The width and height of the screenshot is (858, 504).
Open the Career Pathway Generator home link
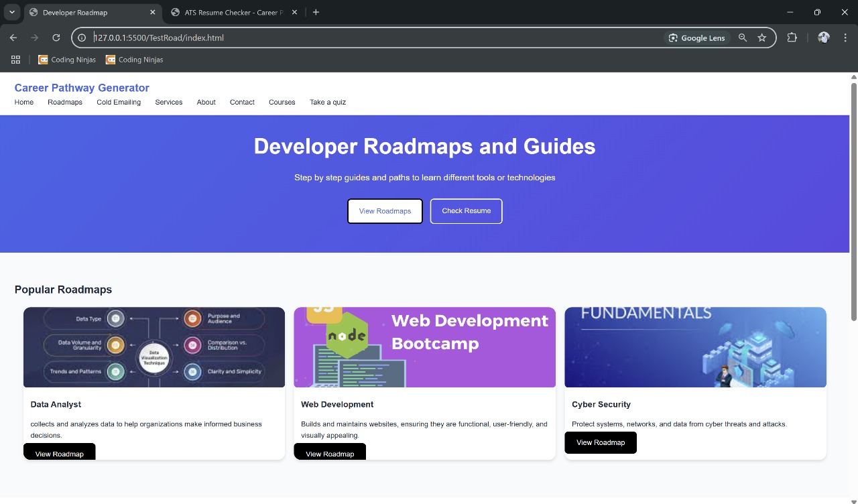click(81, 88)
